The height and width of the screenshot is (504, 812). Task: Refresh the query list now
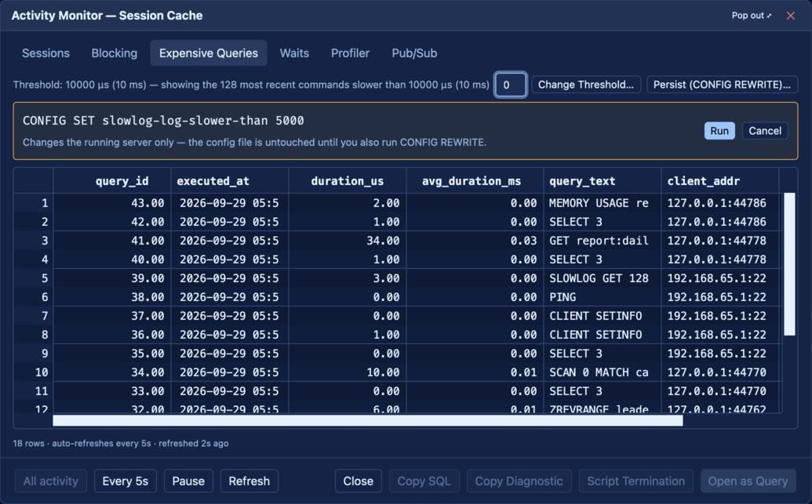click(x=249, y=481)
